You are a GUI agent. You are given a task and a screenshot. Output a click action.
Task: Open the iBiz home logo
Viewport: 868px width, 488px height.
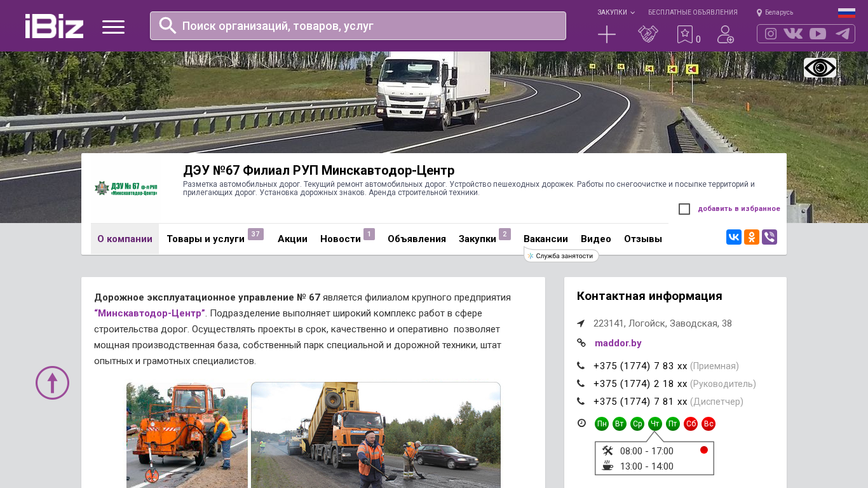54,26
